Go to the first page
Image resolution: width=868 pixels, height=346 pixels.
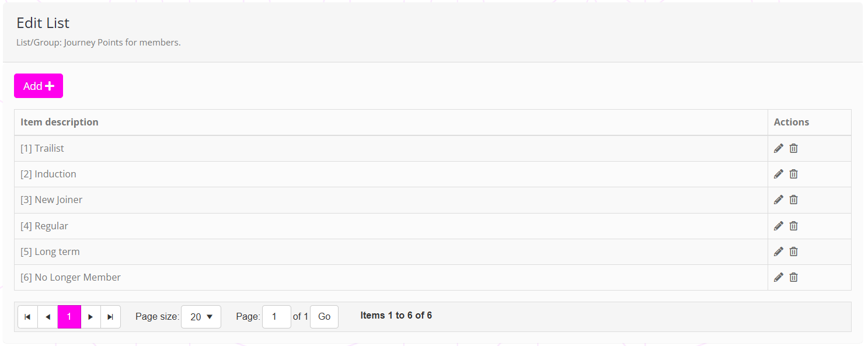click(27, 317)
